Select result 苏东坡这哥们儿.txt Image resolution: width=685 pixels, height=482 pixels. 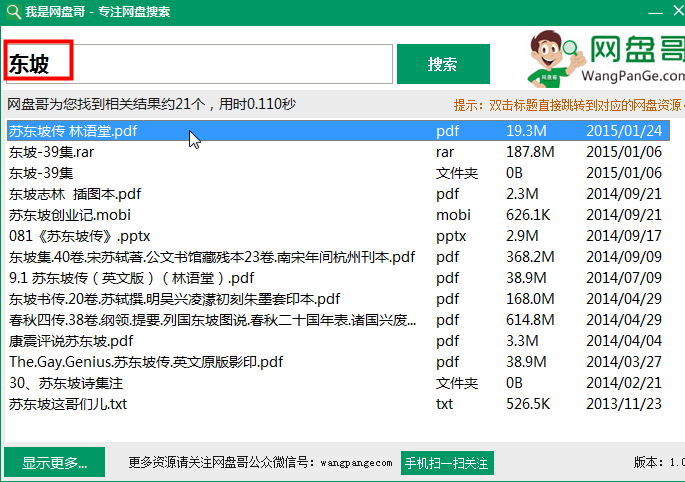[338, 404]
